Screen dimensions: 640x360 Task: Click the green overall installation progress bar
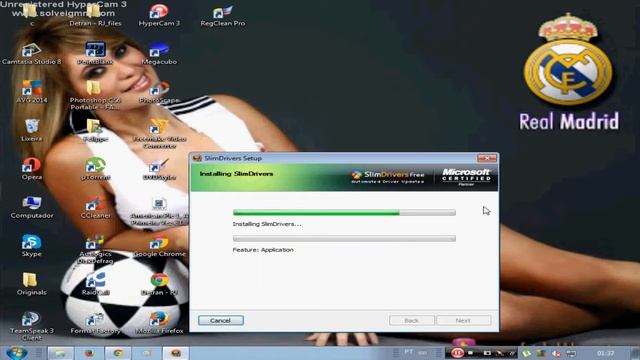pos(344,213)
